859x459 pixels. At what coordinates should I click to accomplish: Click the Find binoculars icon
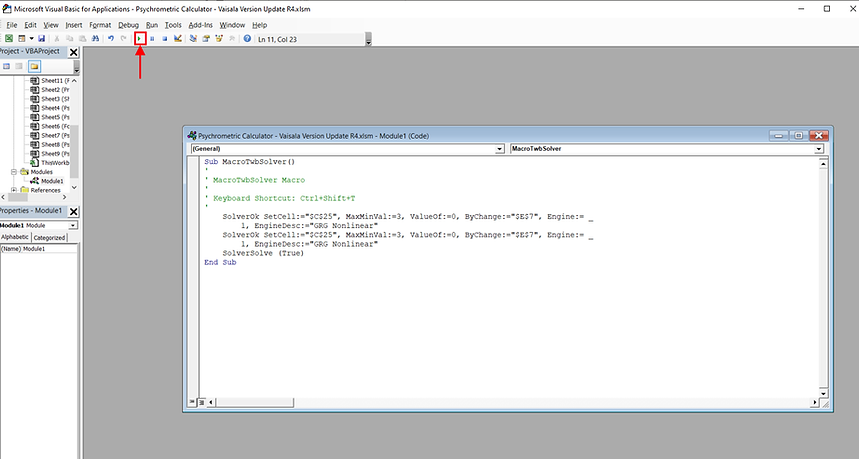[x=95, y=39]
